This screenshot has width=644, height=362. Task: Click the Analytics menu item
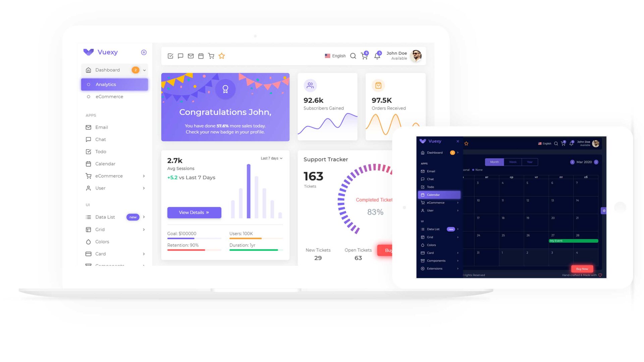pyautogui.click(x=114, y=84)
